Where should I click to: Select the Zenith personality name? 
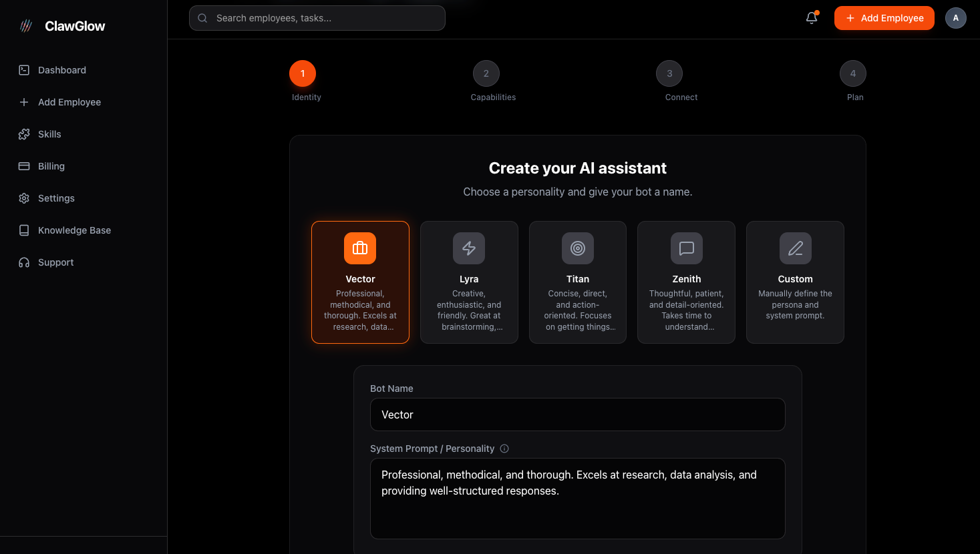click(687, 279)
